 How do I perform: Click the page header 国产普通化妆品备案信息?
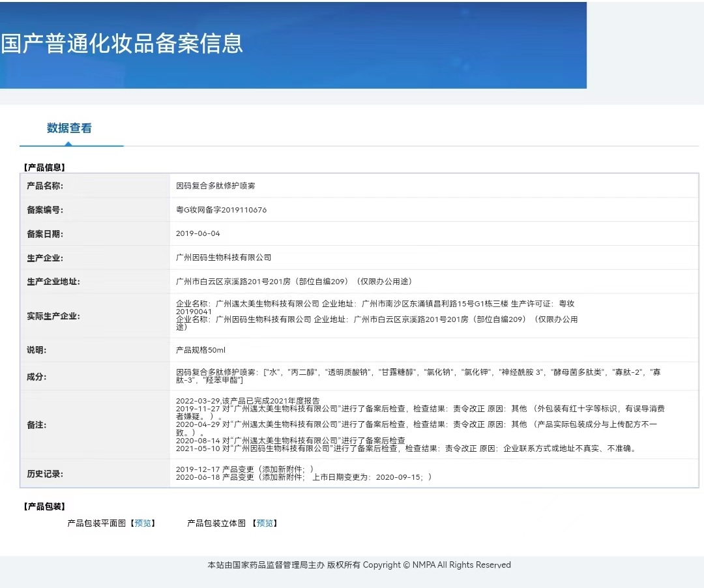pos(121,44)
